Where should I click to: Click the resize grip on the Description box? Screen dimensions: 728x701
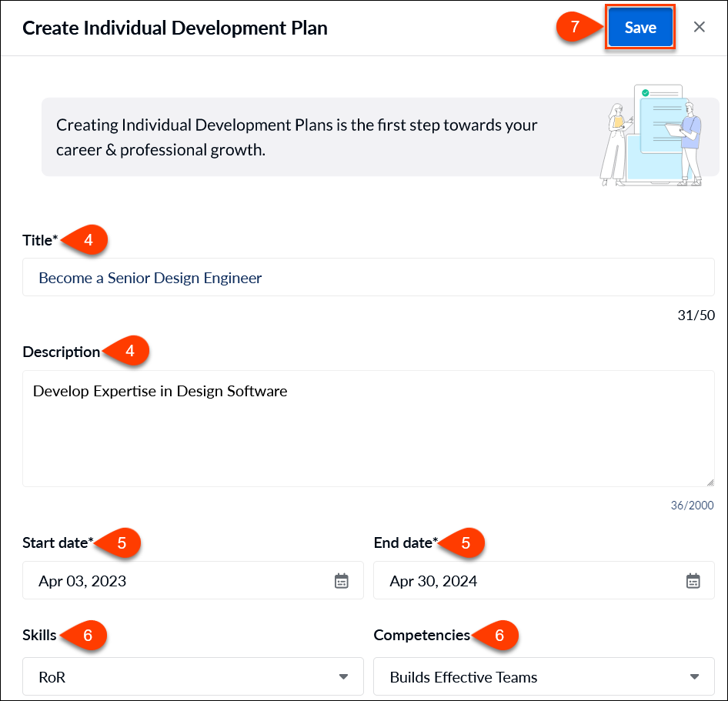pyautogui.click(x=710, y=481)
